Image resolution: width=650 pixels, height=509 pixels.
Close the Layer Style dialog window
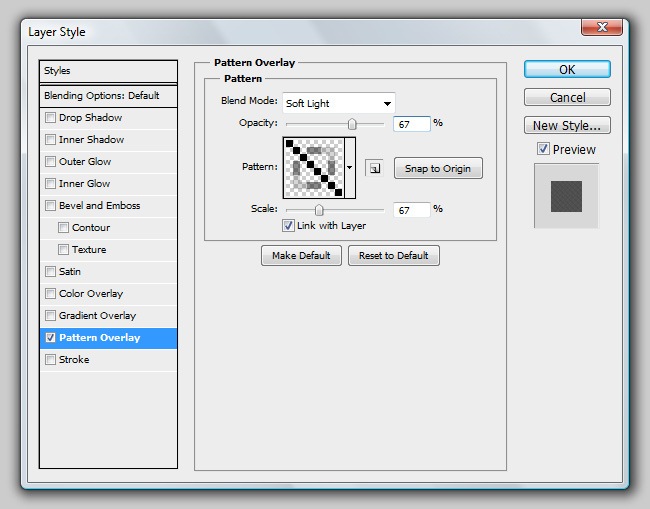[604, 31]
